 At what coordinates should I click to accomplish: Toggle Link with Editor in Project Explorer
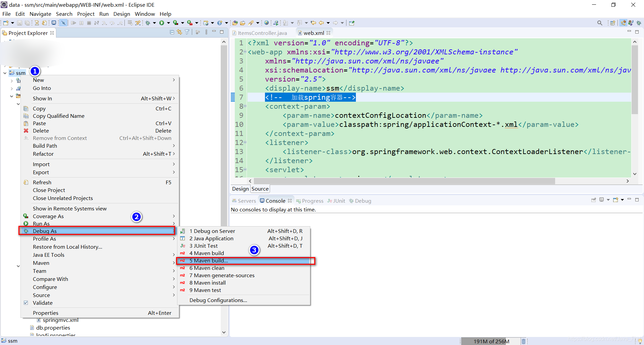(179, 32)
